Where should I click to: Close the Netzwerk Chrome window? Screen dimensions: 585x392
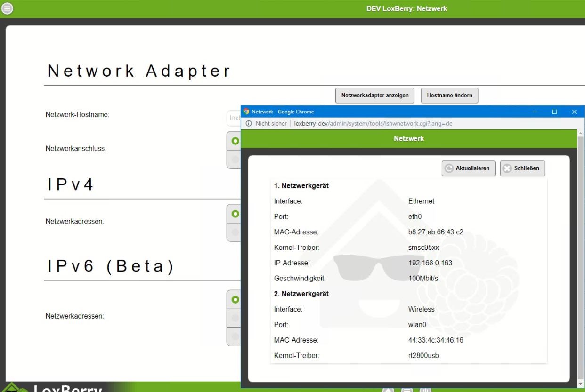pos(574,112)
